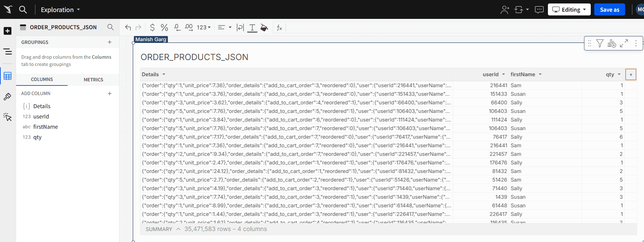Open the Details column header menu
Image resolution: width=644 pixels, height=242 pixels.
tap(164, 74)
